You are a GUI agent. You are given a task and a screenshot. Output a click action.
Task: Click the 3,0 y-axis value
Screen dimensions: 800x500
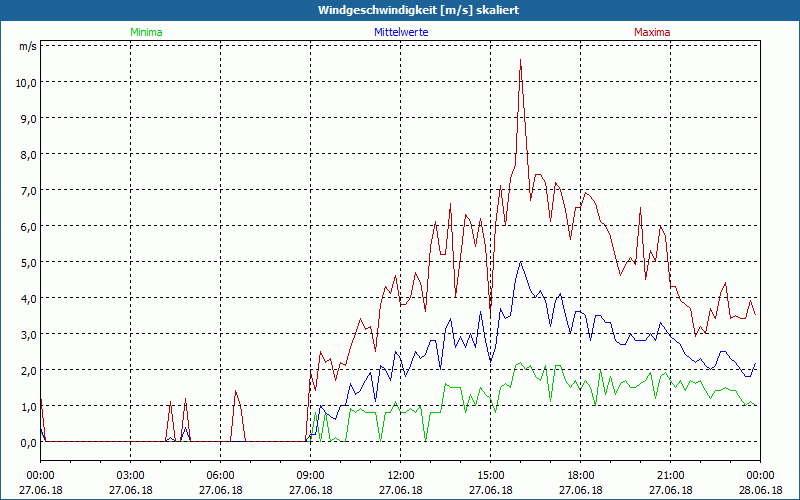point(29,335)
